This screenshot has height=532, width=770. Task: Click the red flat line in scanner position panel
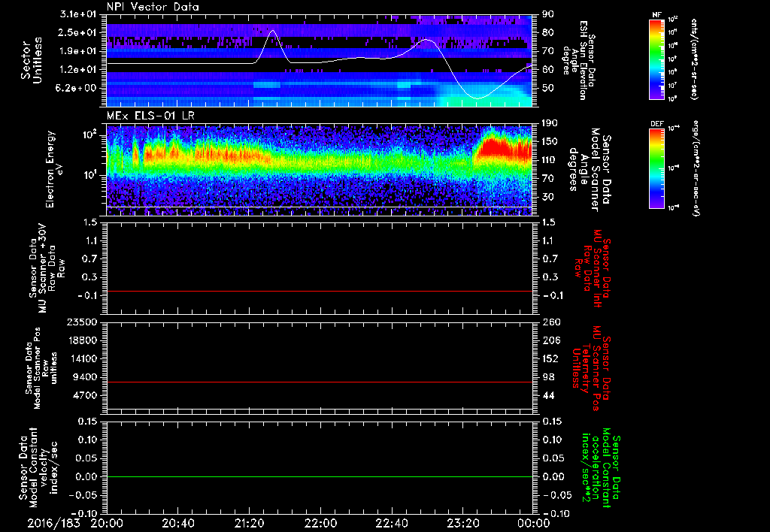click(x=320, y=382)
